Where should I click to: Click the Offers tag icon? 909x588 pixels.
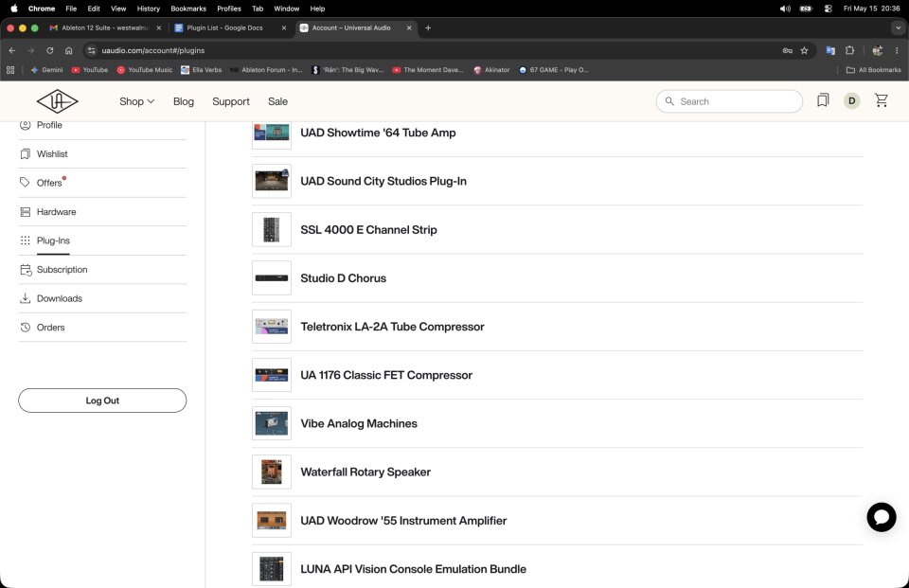25,182
